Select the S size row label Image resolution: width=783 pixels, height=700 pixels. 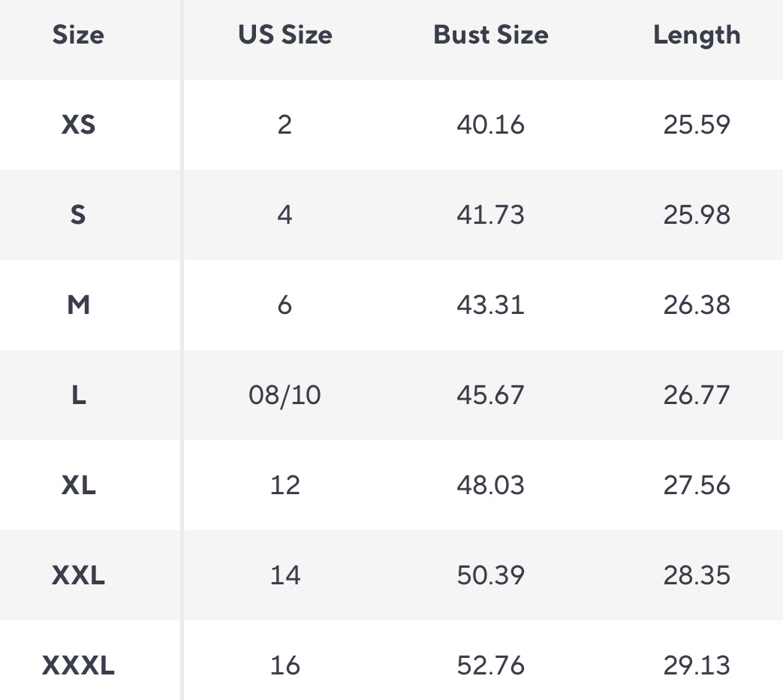click(78, 215)
